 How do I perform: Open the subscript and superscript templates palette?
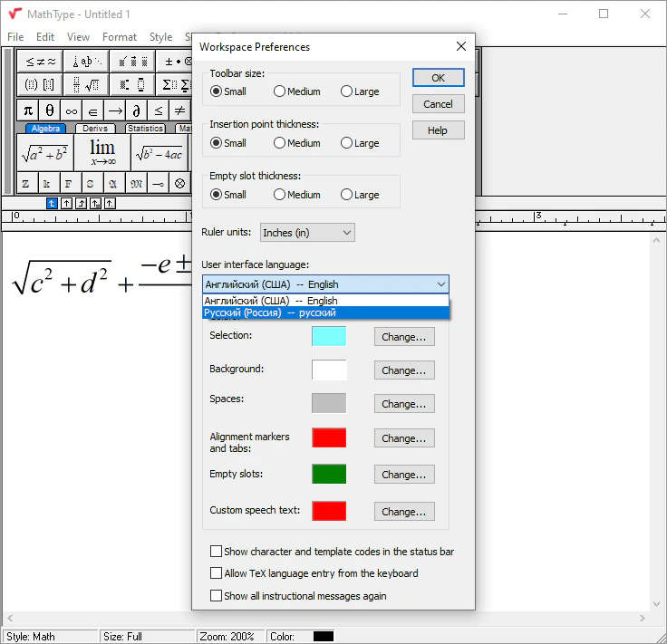132,84
